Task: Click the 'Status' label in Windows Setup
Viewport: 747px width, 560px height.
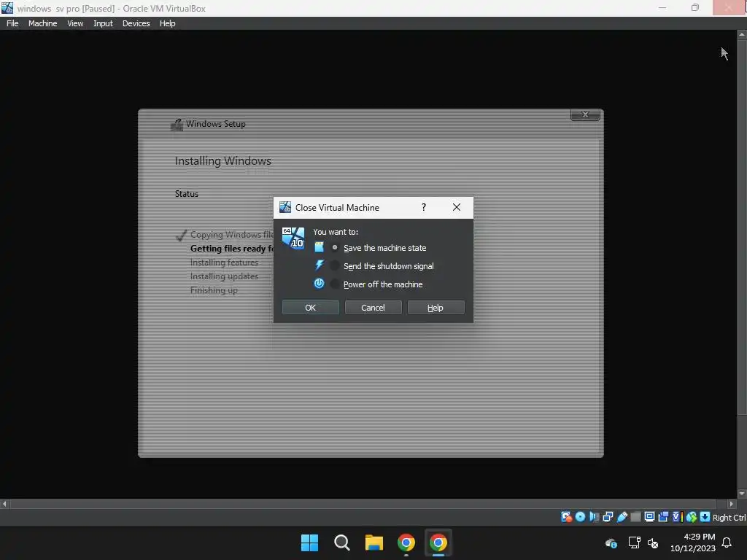Action: (x=186, y=194)
